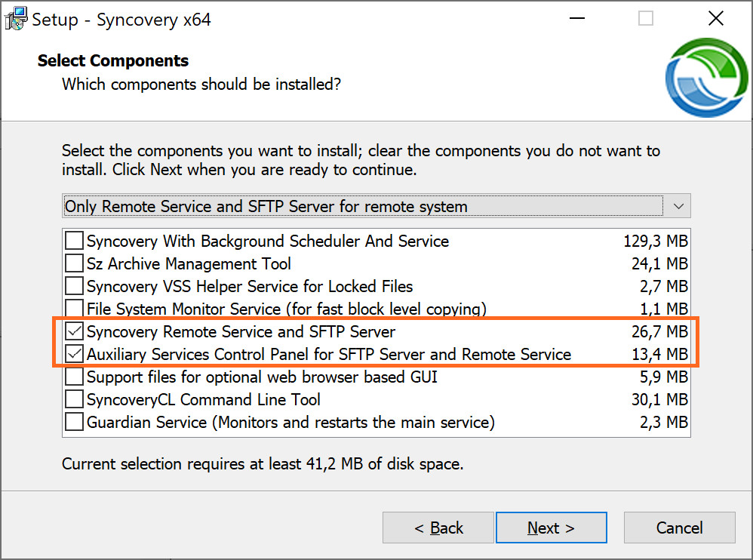This screenshot has height=560, width=753.
Task: Tick the Guardian Service checkbox
Action: tap(74, 422)
